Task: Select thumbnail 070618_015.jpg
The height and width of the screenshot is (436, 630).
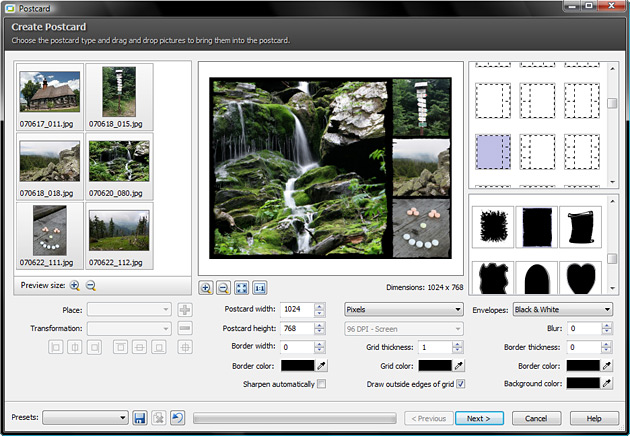Action: (119, 97)
